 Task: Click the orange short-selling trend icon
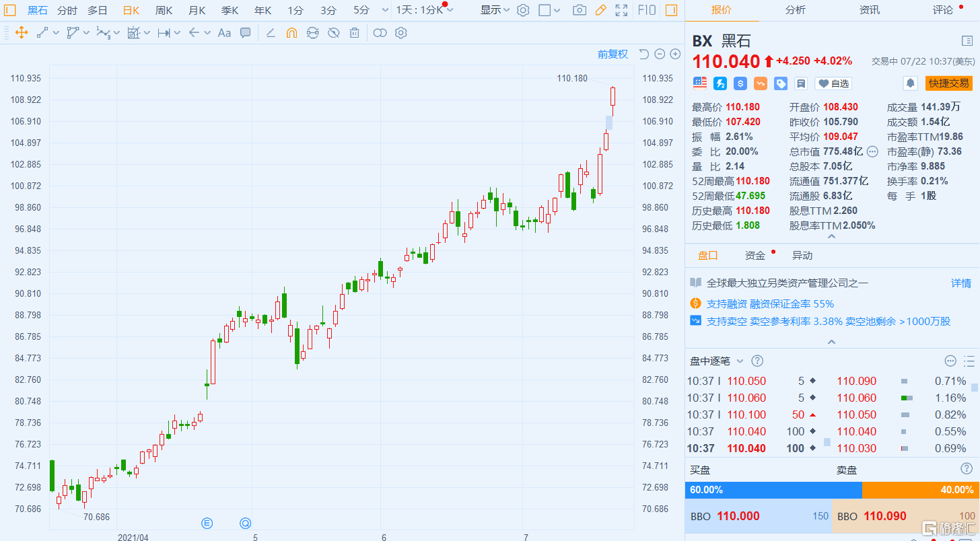(761, 83)
